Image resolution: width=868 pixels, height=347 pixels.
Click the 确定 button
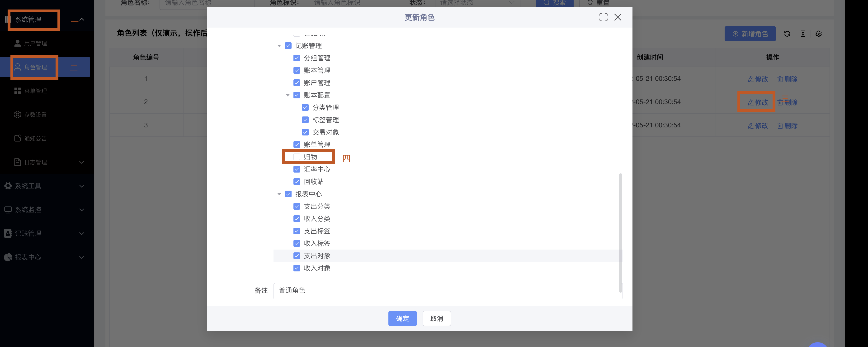(x=402, y=318)
